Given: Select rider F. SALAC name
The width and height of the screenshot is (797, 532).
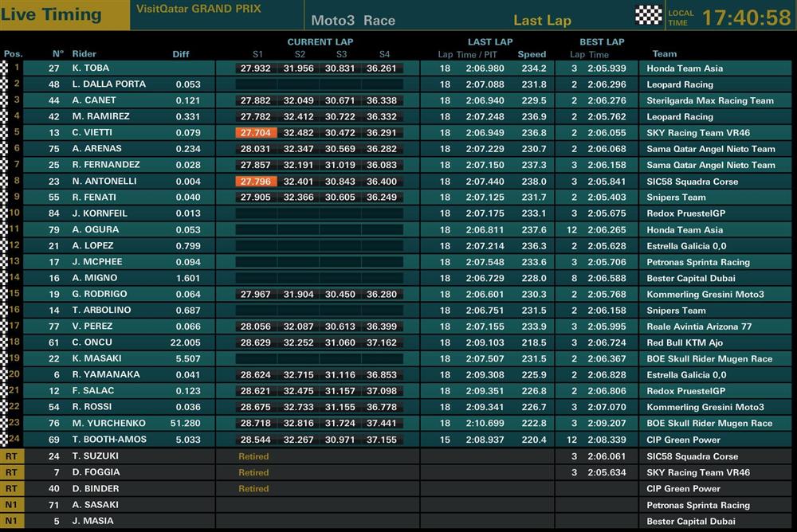Looking at the screenshot, I should pos(93,391).
